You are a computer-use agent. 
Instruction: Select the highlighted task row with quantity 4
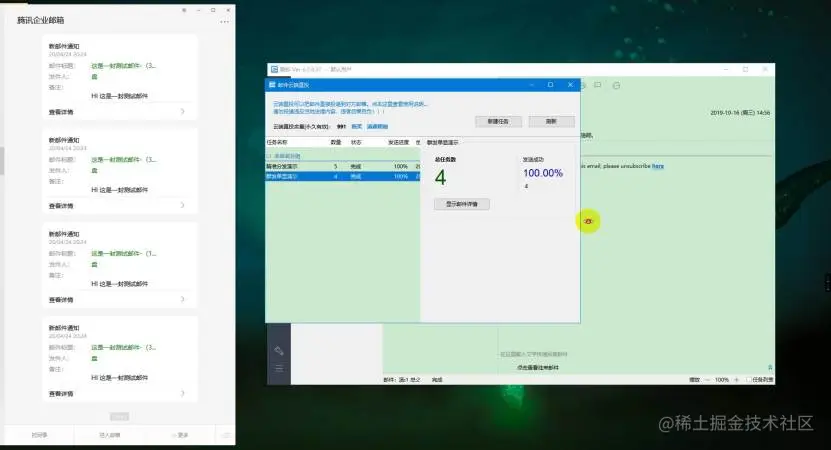point(343,177)
